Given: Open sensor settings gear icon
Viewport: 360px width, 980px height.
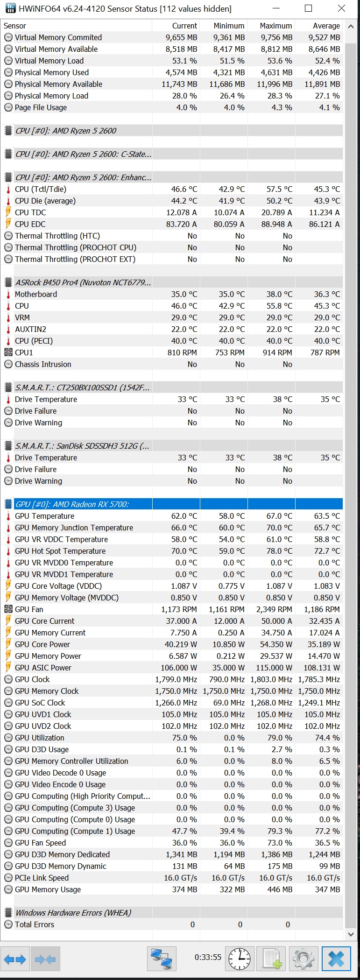Looking at the screenshot, I should [304, 959].
